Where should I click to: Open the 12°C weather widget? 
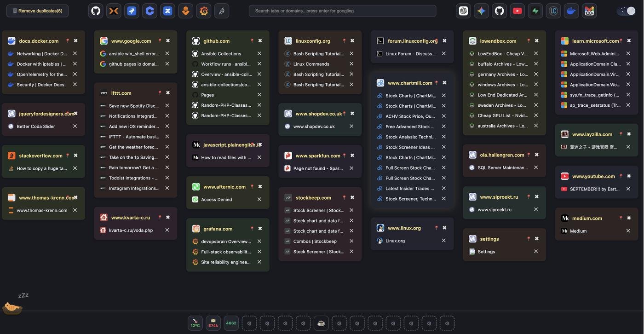pyautogui.click(x=195, y=323)
